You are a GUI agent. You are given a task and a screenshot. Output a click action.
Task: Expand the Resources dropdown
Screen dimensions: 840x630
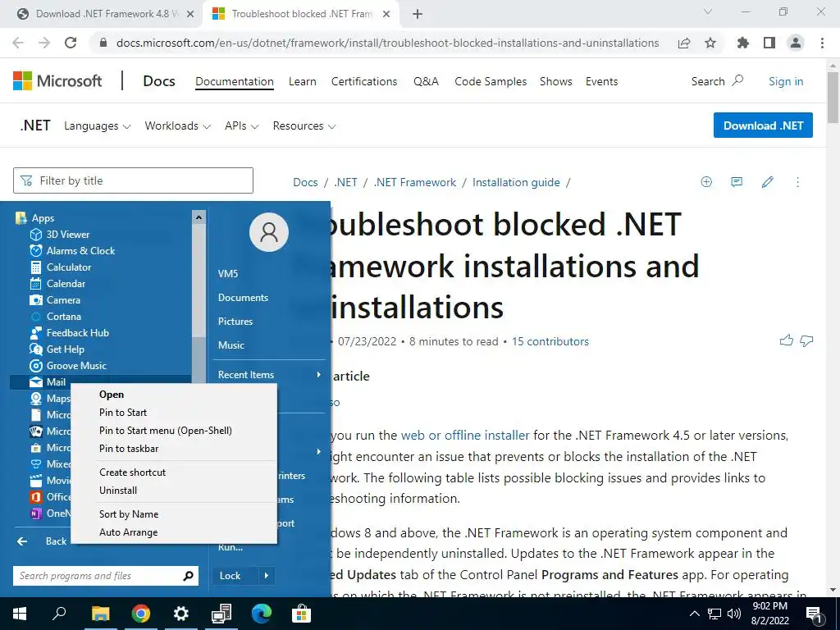click(x=304, y=126)
